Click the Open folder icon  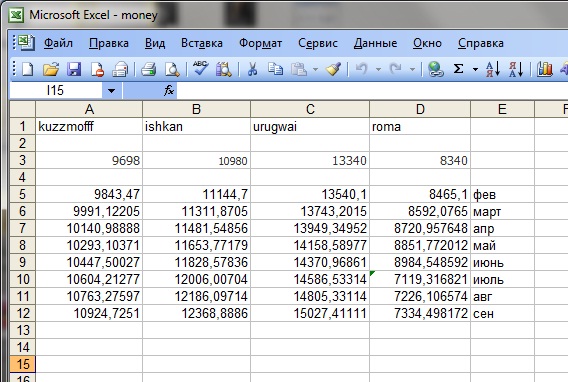click(x=51, y=69)
